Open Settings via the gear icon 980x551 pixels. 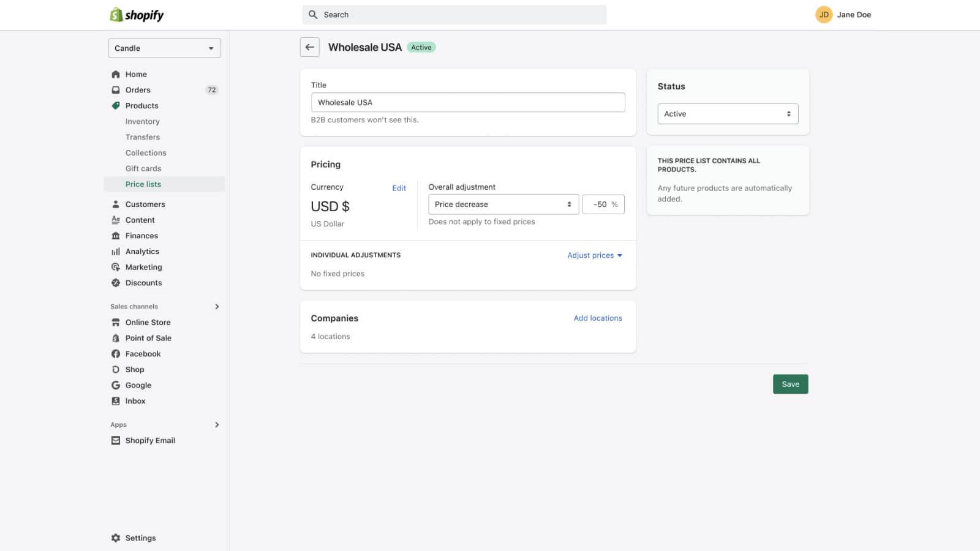pos(116,538)
